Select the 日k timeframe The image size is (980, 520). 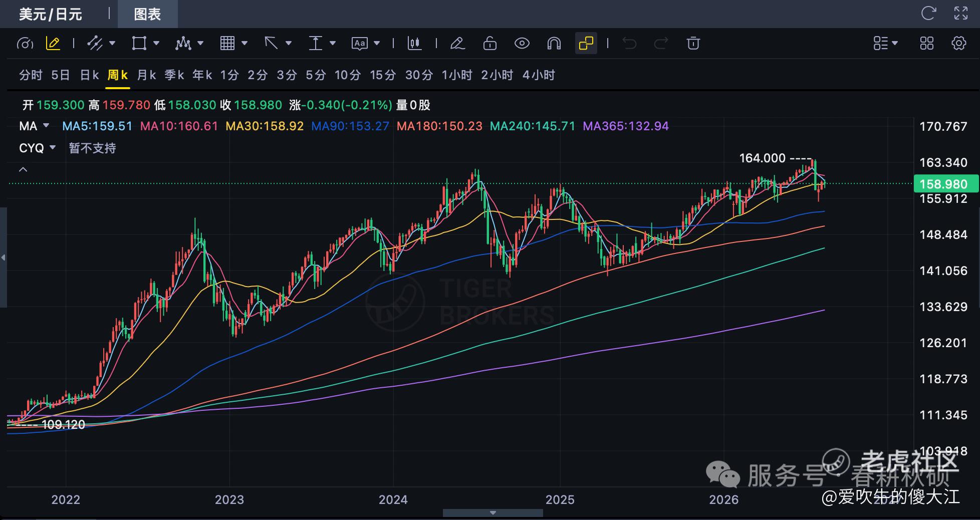(89, 75)
